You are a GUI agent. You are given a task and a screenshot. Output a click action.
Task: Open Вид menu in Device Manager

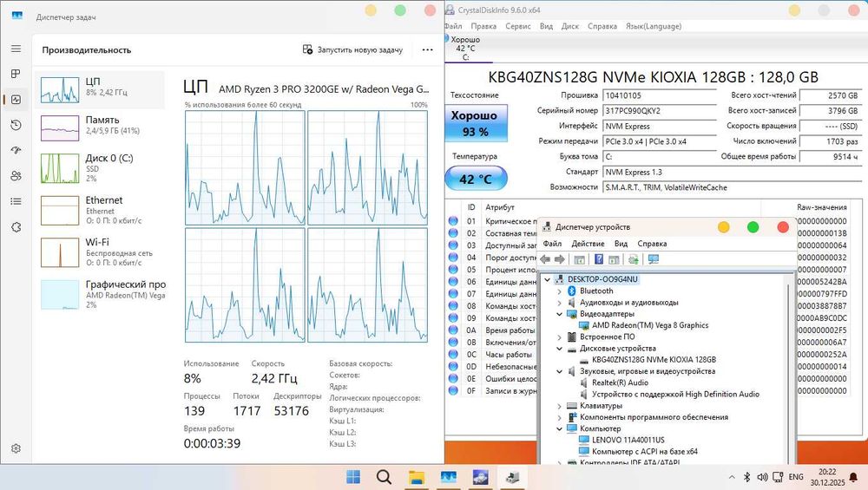(x=621, y=244)
